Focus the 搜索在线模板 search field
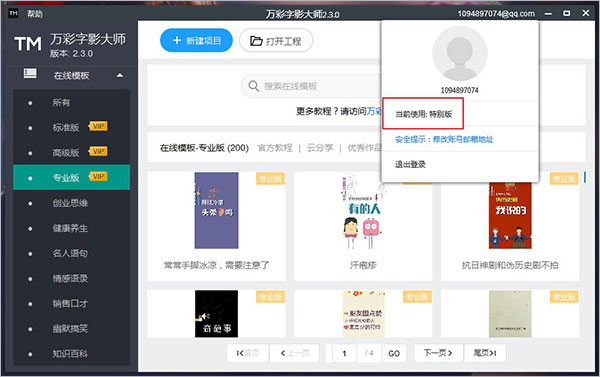The image size is (600, 377). point(312,86)
